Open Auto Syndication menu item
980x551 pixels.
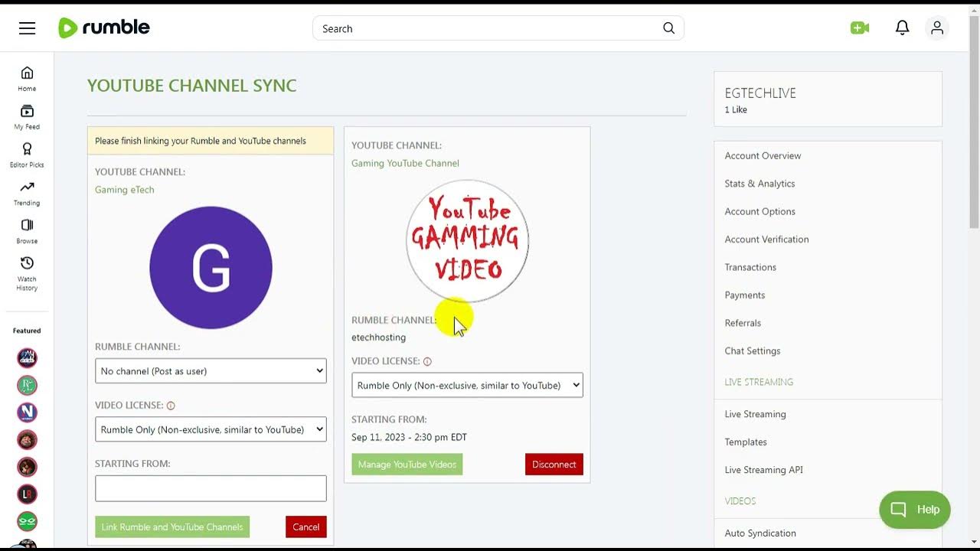(760, 533)
